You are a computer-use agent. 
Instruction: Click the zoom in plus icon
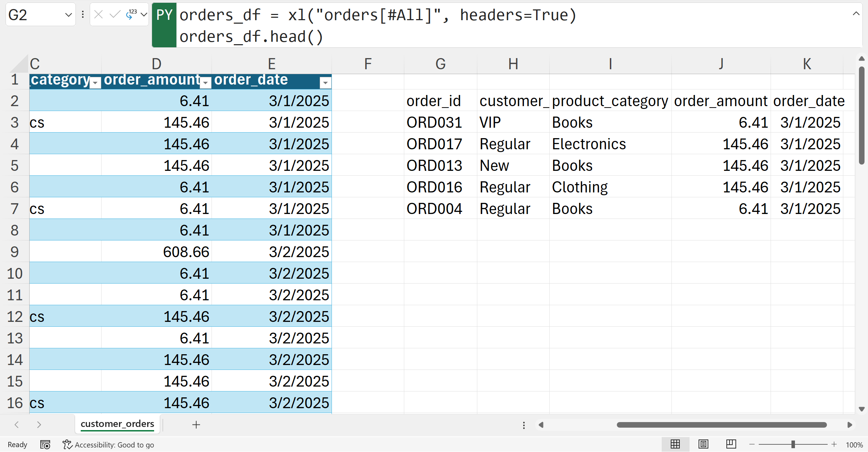[x=834, y=444]
